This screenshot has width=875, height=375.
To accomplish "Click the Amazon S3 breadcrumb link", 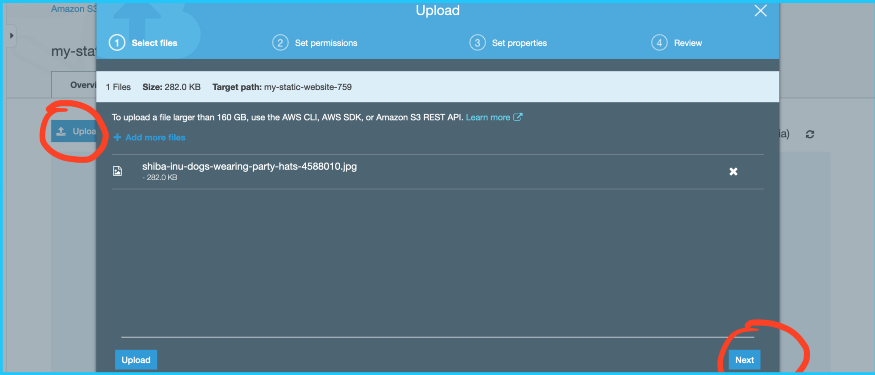I will 74,9.
